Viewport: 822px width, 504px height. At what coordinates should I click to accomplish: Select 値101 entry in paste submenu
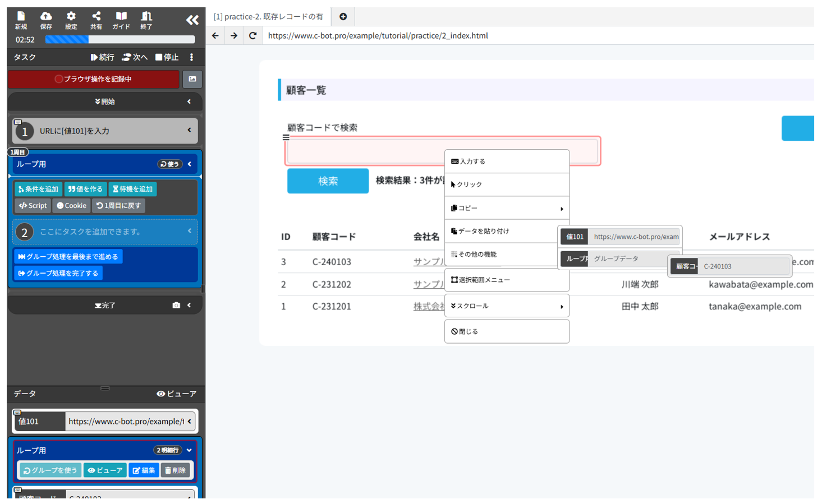click(620, 237)
